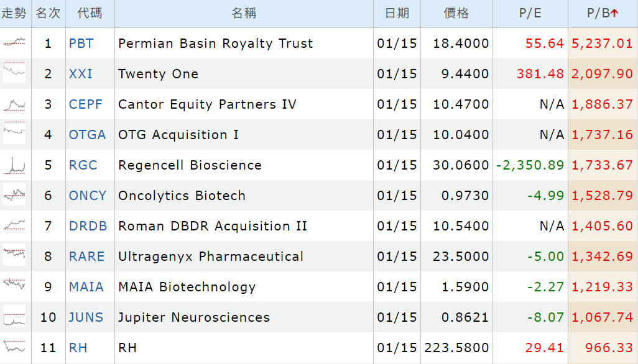Click the RGC trend mini chart
638x364 pixels.
coord(14,165)
